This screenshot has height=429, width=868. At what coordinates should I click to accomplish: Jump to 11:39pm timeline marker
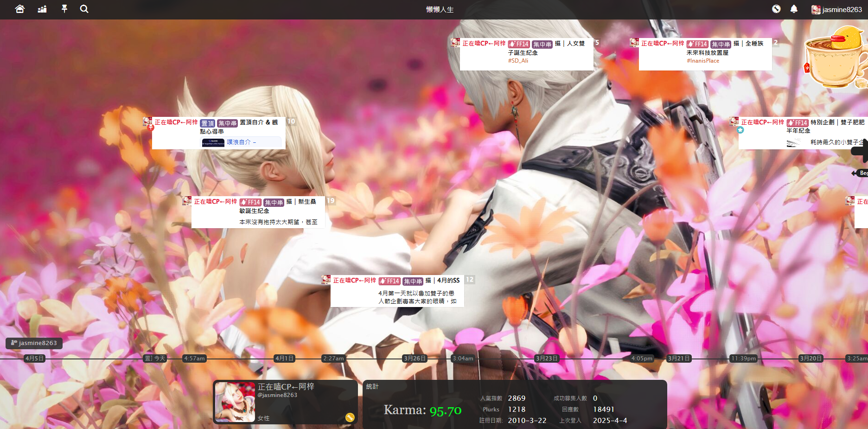744,359
